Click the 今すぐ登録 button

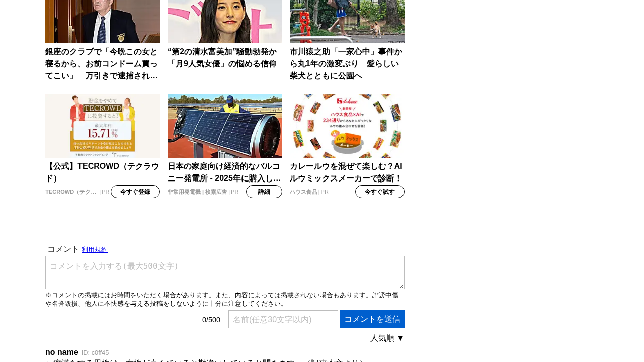coord(135,192)
